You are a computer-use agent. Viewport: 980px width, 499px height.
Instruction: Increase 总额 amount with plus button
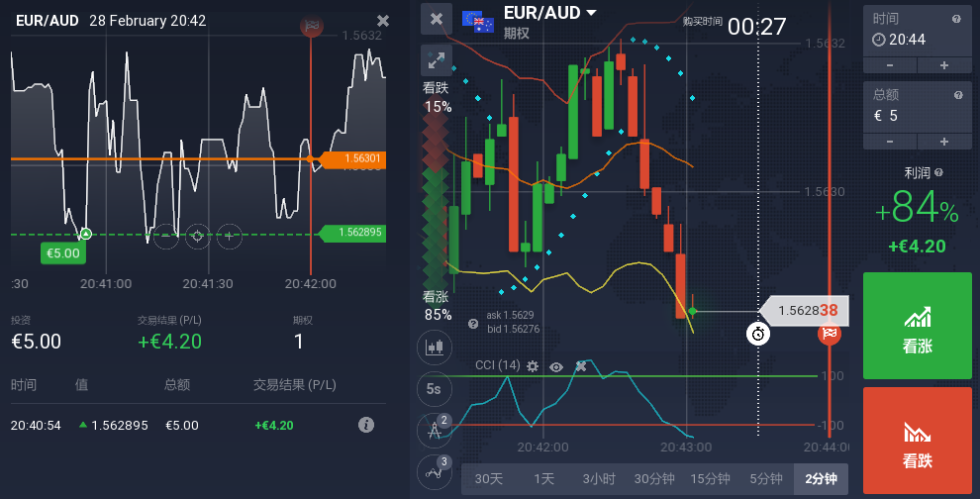(x=944, y=142)
